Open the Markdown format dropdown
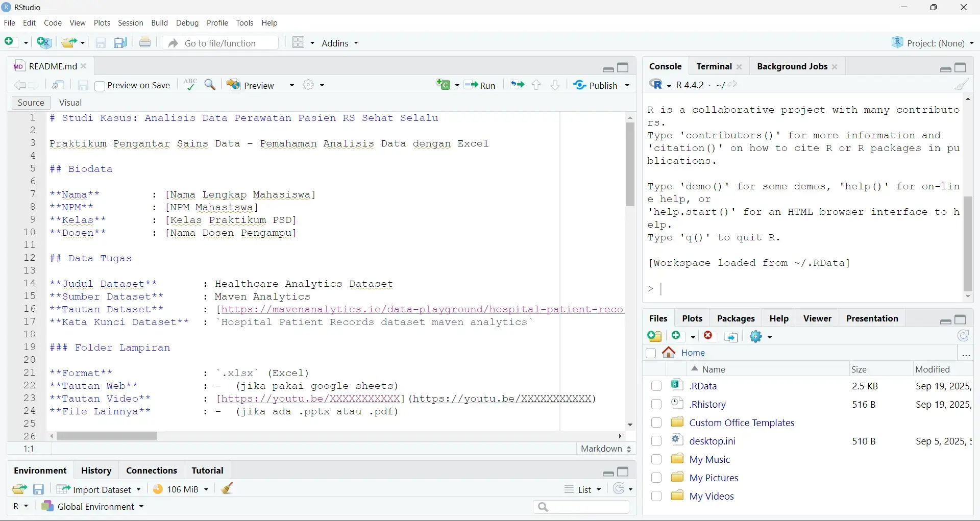Viewport: 980px width, 521px height. point(605,449)
